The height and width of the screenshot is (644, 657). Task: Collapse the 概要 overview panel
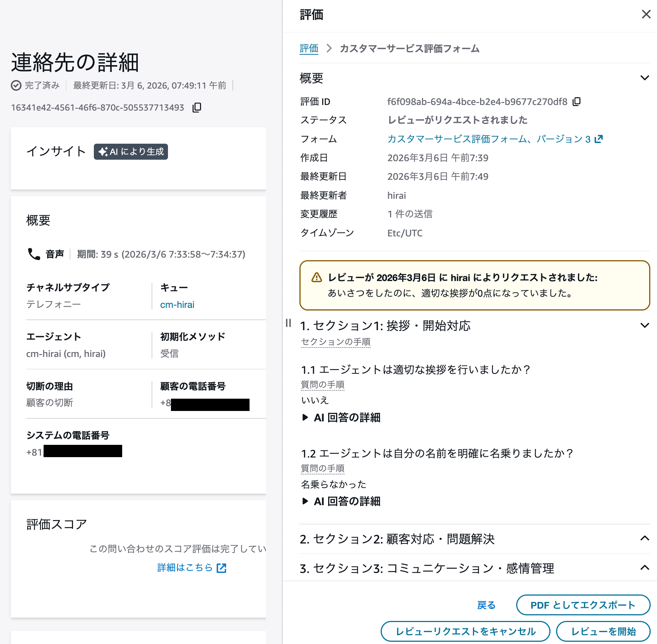[645, 78]
